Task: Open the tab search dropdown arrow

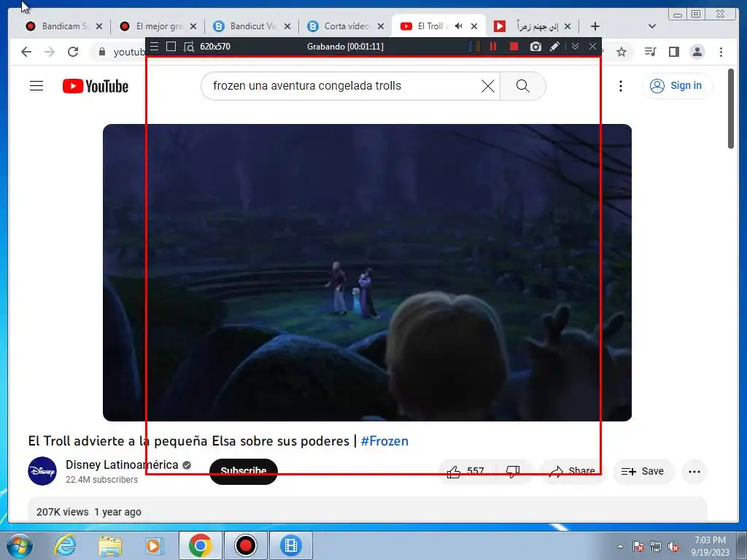Action: click(652, 26)
